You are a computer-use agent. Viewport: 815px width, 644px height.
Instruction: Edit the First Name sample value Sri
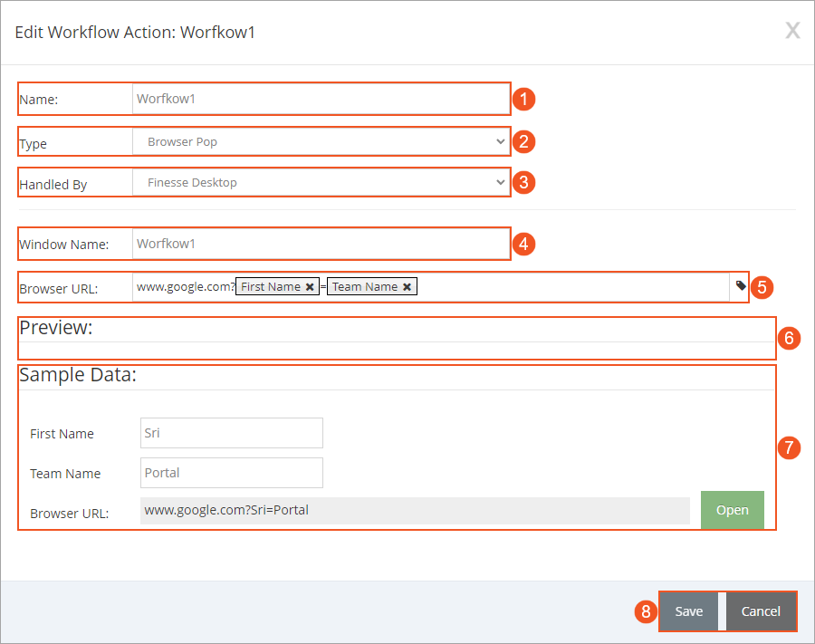231,432
